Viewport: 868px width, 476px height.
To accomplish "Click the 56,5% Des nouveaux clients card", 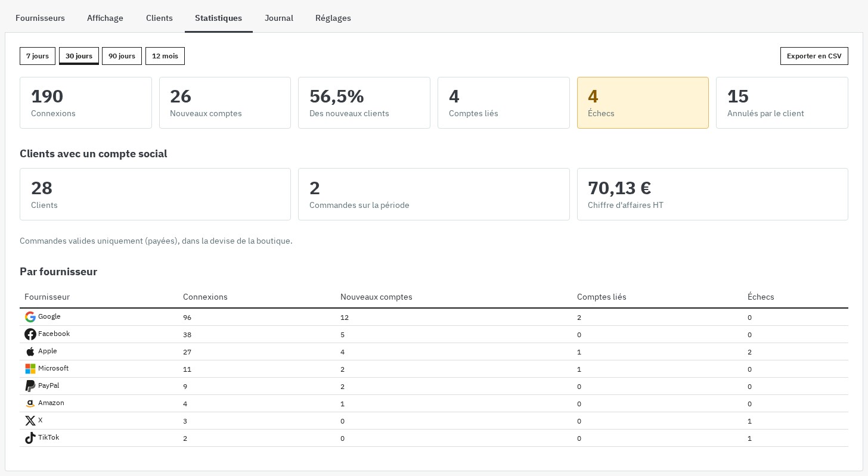I will [x=364, y=102].
